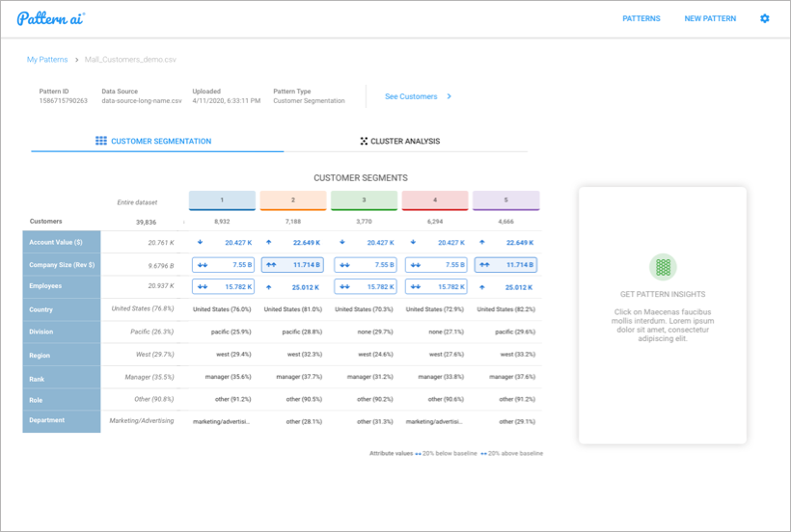Click up arrow in segment 2 Employees
Image resolution: width=791 pixels, height=532 pixels.
pos(270,286)
